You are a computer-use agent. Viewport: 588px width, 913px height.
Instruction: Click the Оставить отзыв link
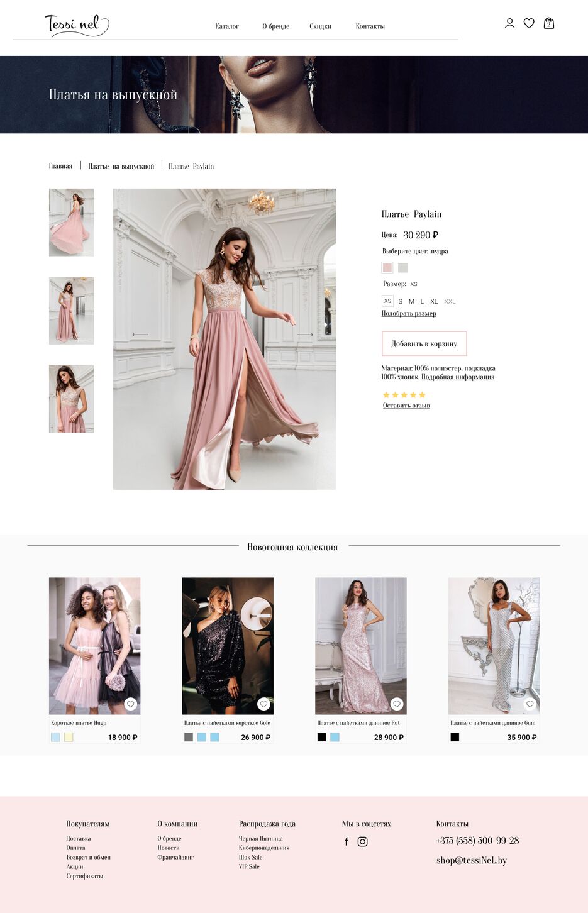point(406,406)
